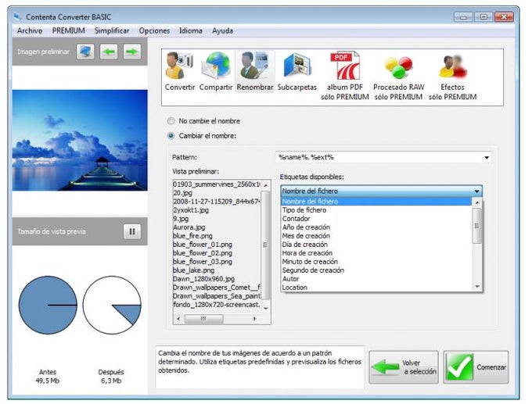Select 'blue_flower_02.png' in preview list
This screenshot has height=404, width=532.
[203, 253]
